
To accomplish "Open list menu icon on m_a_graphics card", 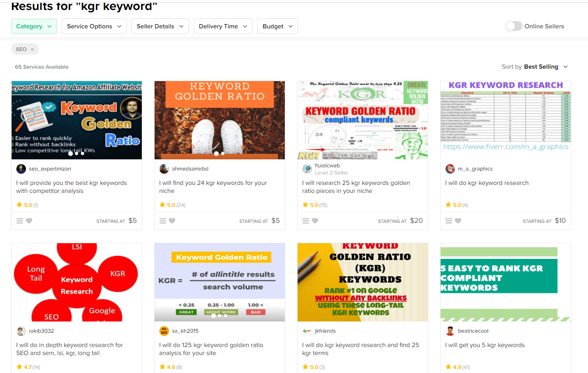I will (x=449, y=221).
